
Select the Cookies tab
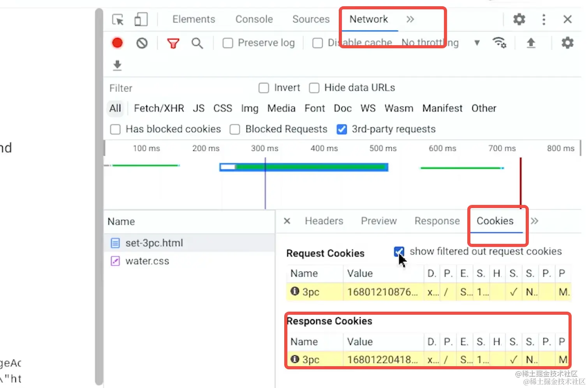point(495,221)
